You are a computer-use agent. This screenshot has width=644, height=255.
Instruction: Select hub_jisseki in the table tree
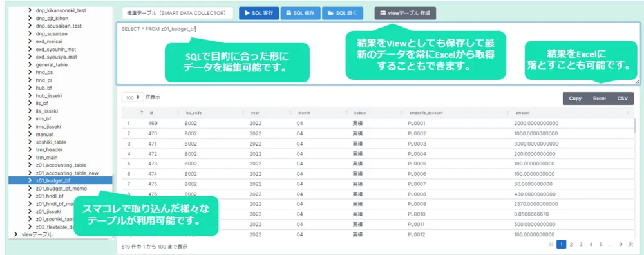click(48, 95)
